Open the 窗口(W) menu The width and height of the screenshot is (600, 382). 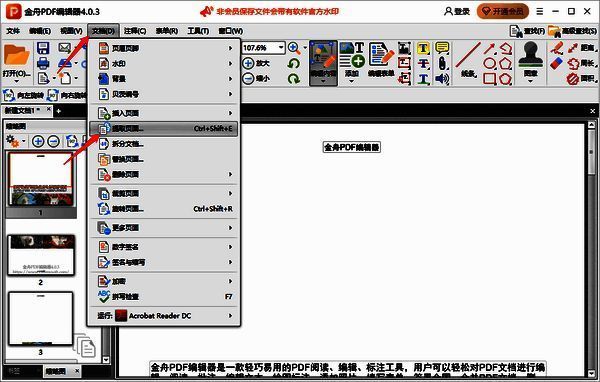coord(231,31)
